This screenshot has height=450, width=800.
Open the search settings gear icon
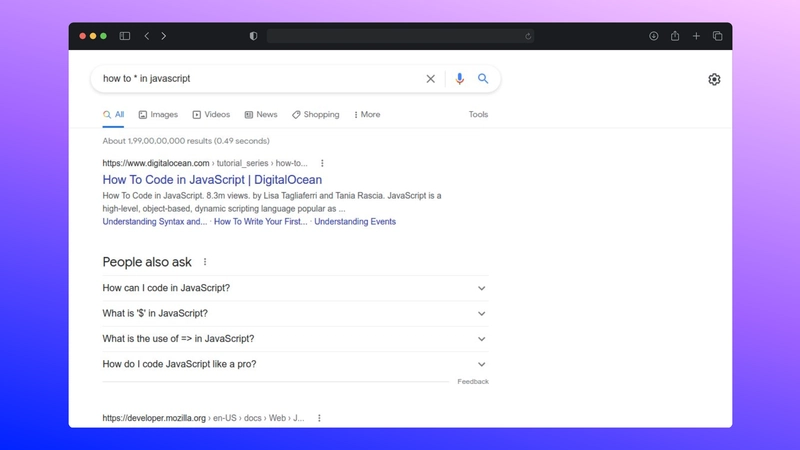point(714,79)
